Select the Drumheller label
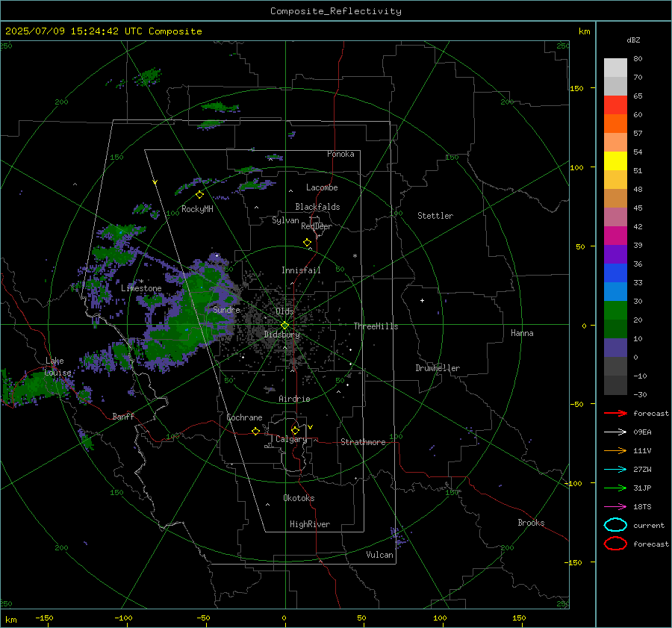This screenshot has height=628, width=672. pos(438,368)
